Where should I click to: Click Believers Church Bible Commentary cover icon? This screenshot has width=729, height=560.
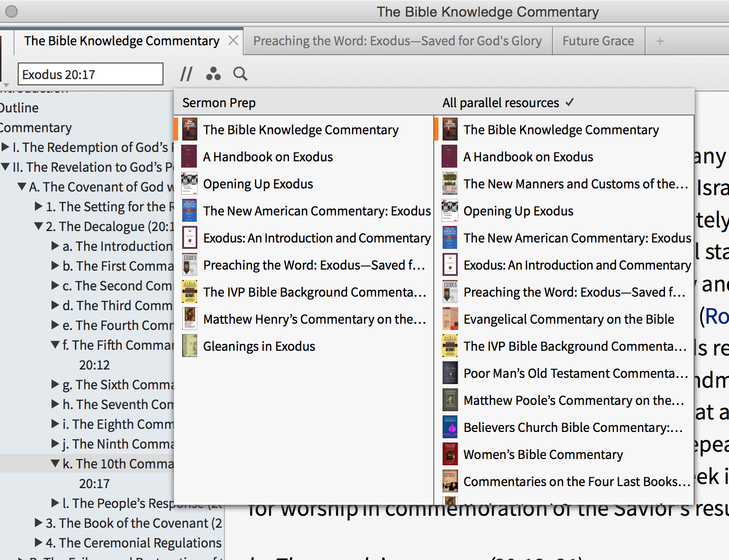tap(450, 427)
